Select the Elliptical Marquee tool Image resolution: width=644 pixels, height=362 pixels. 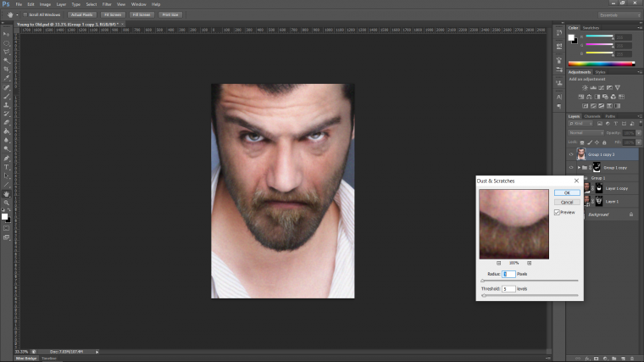(x=6, y=43)
